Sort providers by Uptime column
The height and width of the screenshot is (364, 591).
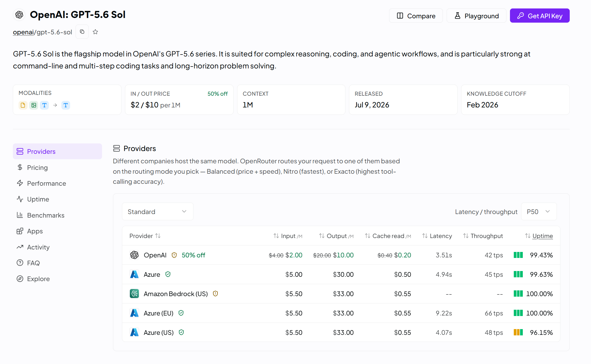pyautogui.click(x=539, y=236)
